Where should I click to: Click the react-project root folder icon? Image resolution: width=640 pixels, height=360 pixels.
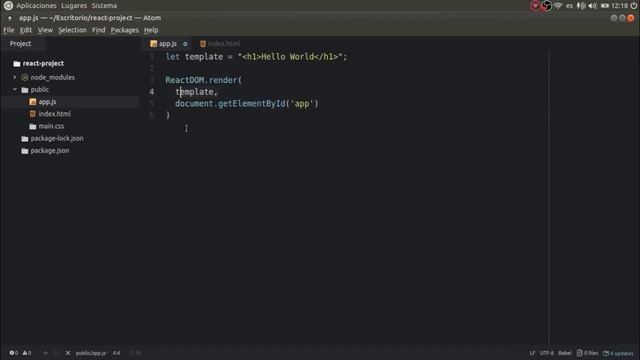point(17,64)
